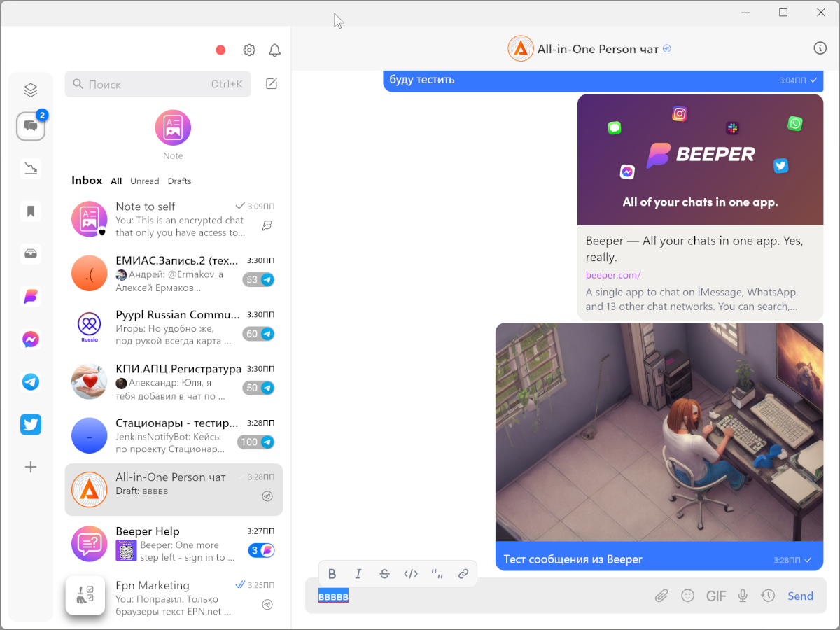Open the archive inbox tray icon

tap(31, 254)
